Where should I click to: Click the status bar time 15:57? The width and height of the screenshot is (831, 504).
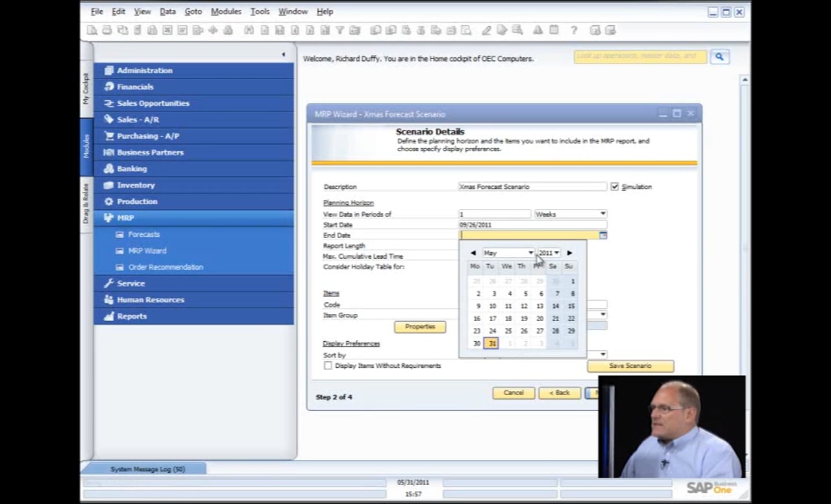coord(413,494)
